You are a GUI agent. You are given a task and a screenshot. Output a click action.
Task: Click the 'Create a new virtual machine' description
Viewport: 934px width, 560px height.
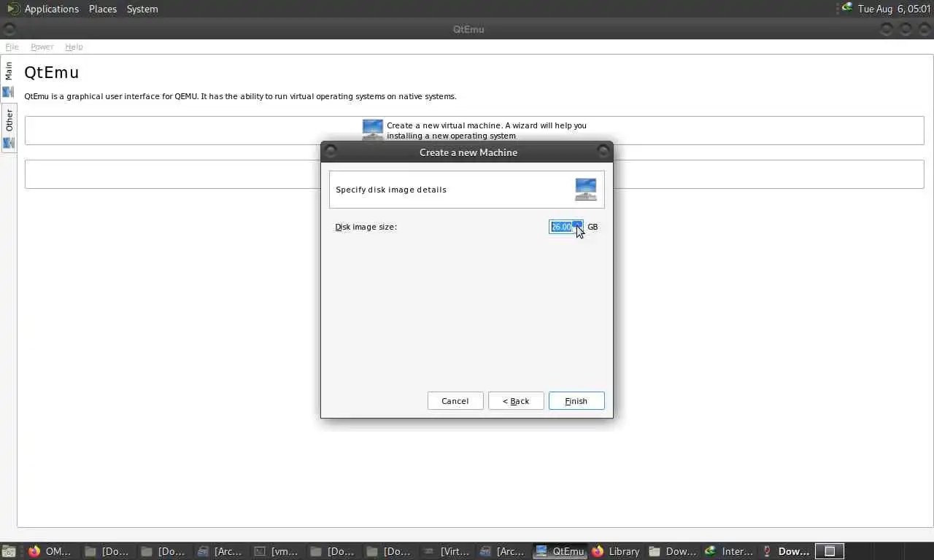point(487,131)
